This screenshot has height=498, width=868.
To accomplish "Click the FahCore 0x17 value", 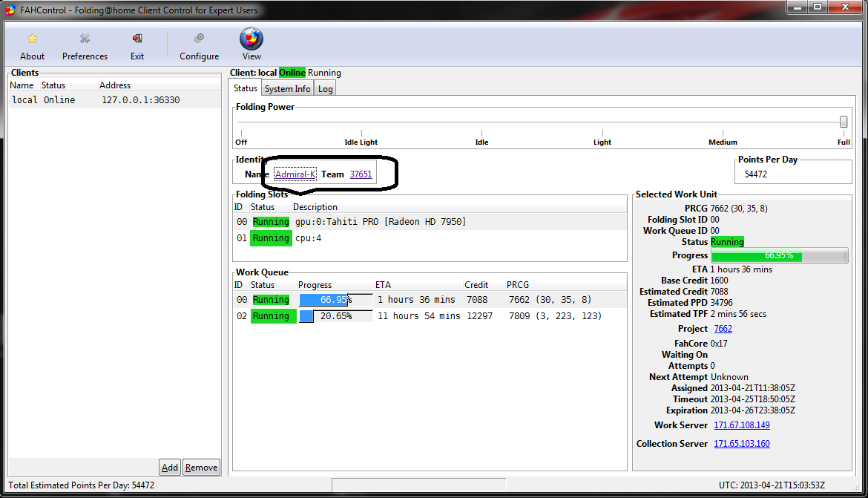I will pos(719,344).
